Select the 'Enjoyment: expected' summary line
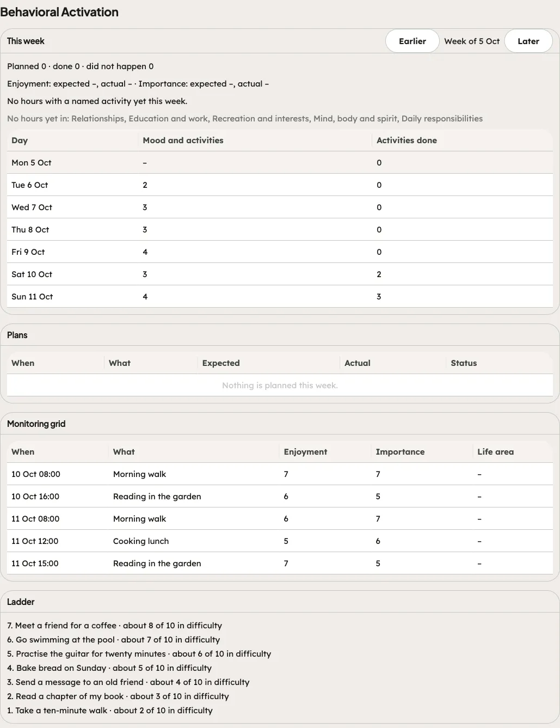Image resolution: width=560 pixels, height=728 pixels. point(138,84)
